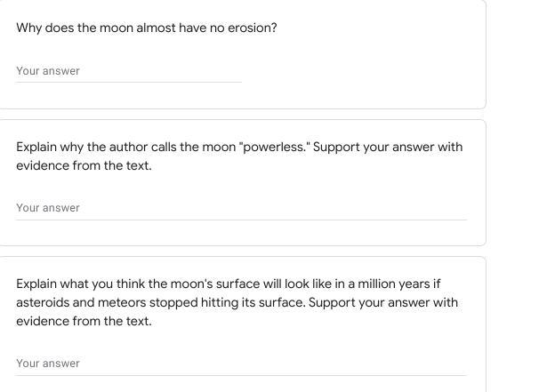This screenshot has height=392, width=547.
Task: Click "evidence from the text." in the last question
Action: click(84, 321)
